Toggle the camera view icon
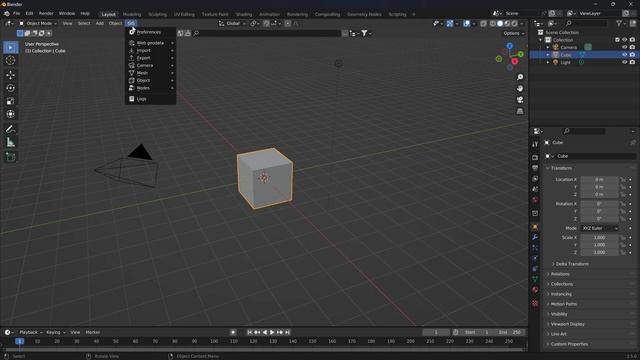This screenshot has height=360, width=640. click(520, 100)
